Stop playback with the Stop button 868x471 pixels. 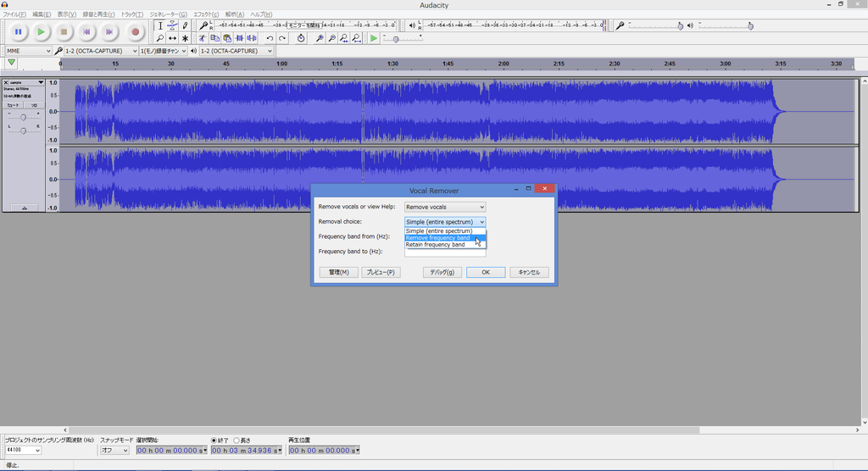click(64, 32)
